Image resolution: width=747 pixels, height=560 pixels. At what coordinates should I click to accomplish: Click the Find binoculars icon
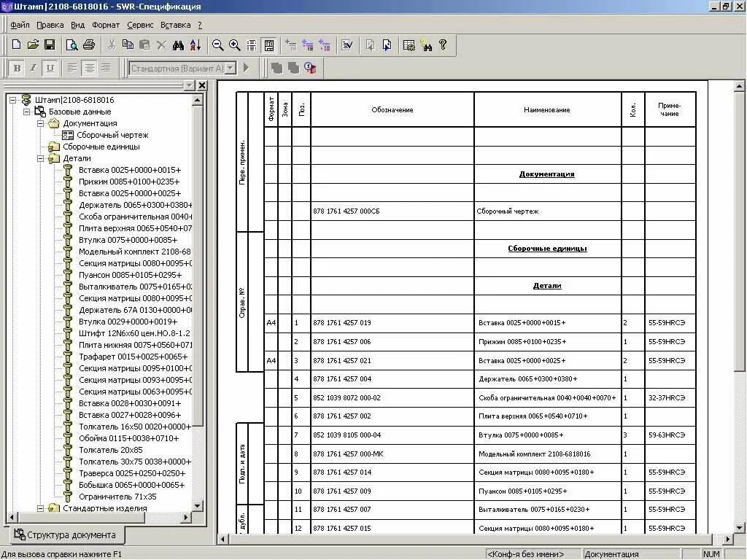(x=178, y=45)
